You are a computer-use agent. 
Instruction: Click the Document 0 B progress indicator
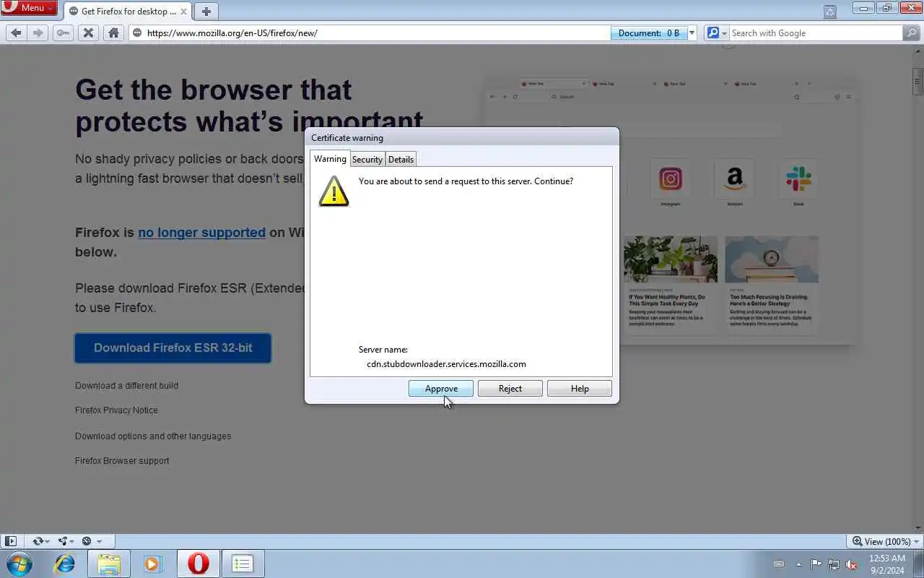[649, 33]
